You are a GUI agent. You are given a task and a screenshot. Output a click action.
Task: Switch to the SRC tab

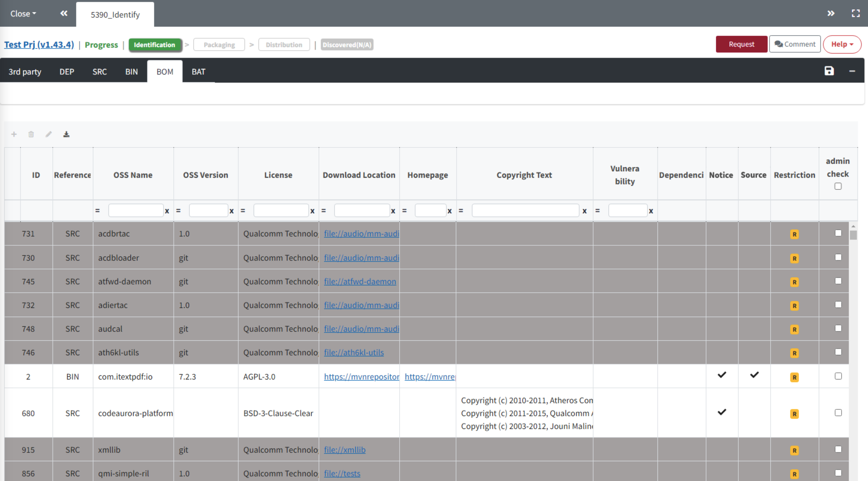click(x=99, y=71)
